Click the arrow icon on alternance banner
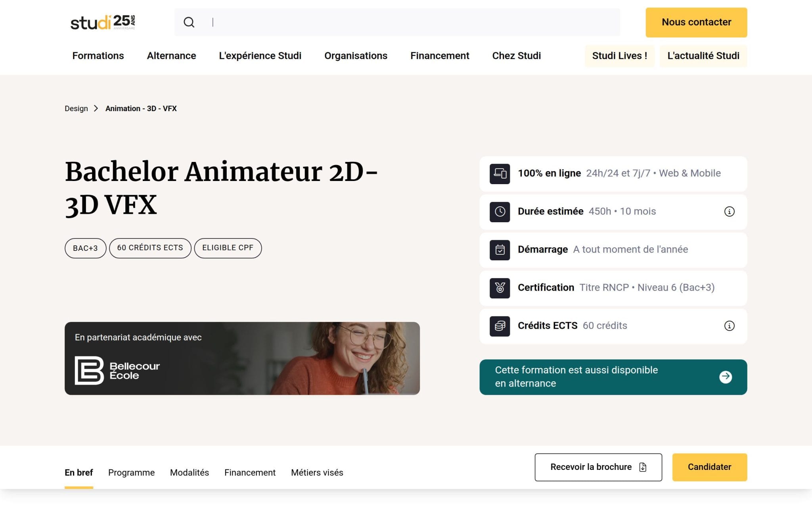This screenshot has height=508, width=812. pyautogui.click(x=726, y=377)
